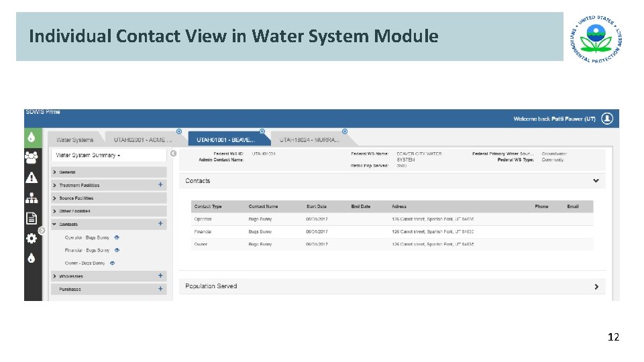The image size is (644, 362).
Task: Select the Owner contact table row
Action: [392, 244]
